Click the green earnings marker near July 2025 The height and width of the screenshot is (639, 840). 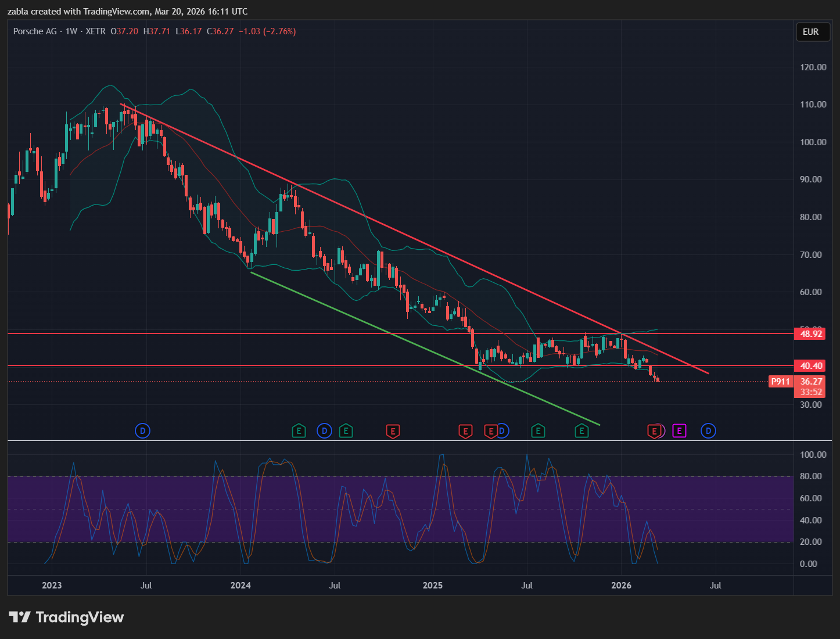(x=538, y=430)
